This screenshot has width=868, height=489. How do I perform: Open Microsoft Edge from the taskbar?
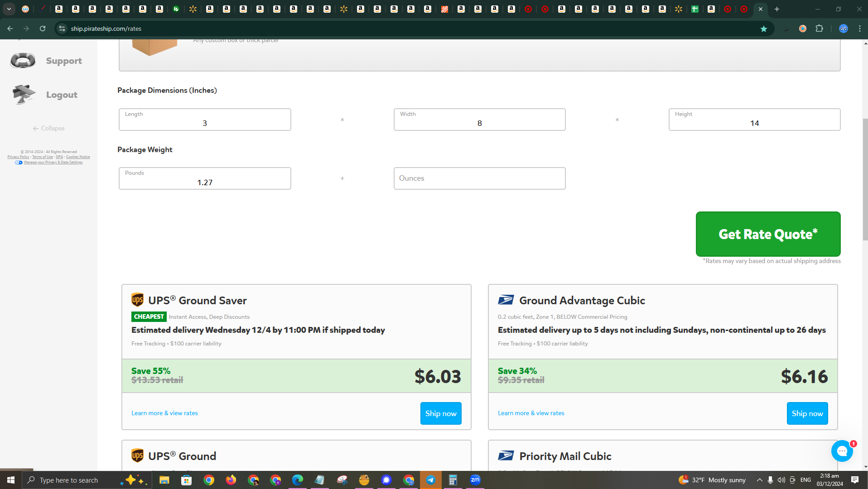297,480
